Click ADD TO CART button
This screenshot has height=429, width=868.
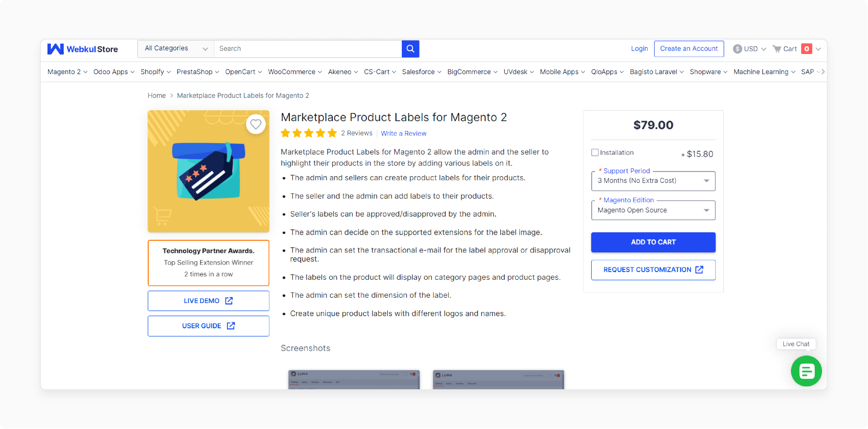(653, 242)
